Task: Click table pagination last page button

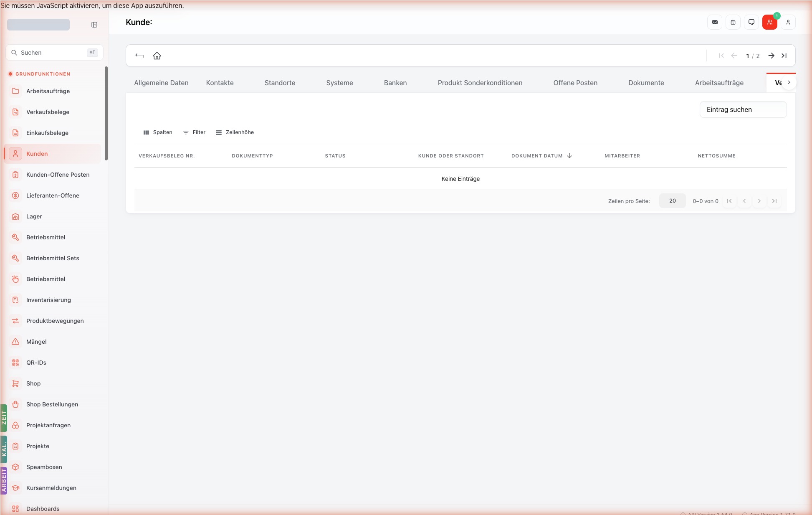Action: (774, 201)
